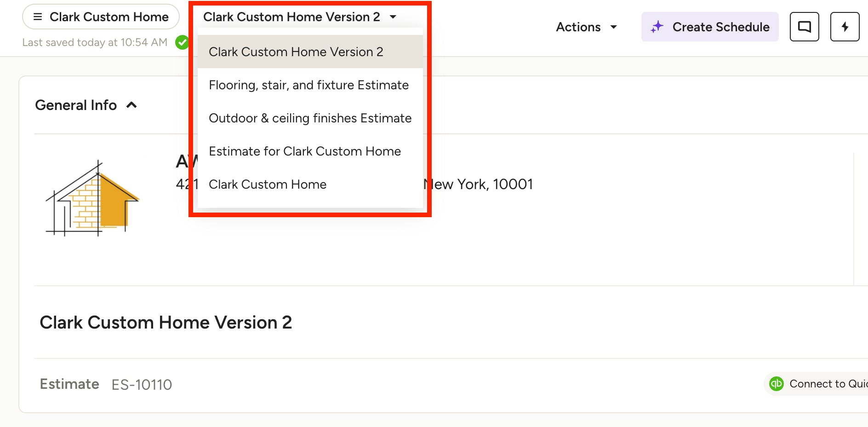
Task: Collapse the General Info section
Action: click(x=131, y=105)
